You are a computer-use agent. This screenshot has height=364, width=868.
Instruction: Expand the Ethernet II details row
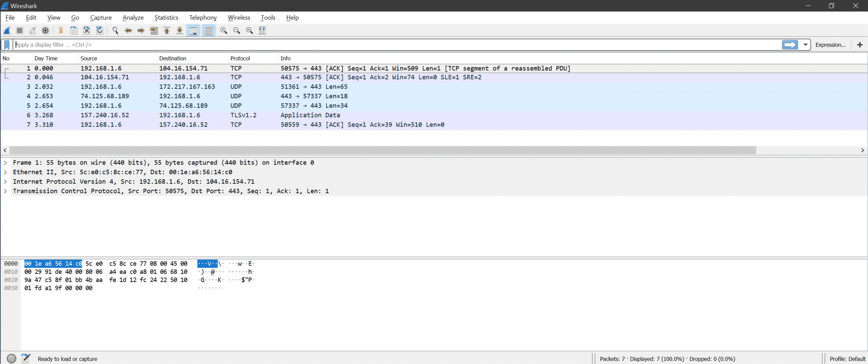click(6, 172)
